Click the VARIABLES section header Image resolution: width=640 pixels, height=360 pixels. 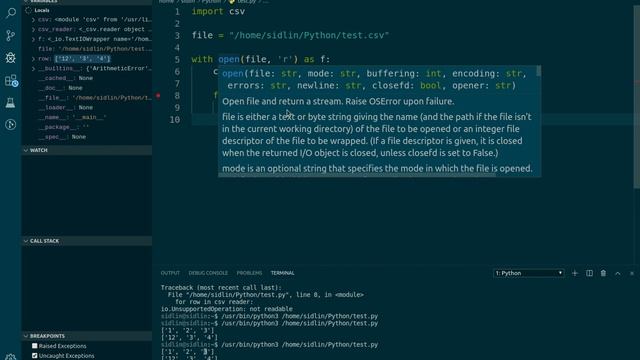87,2
